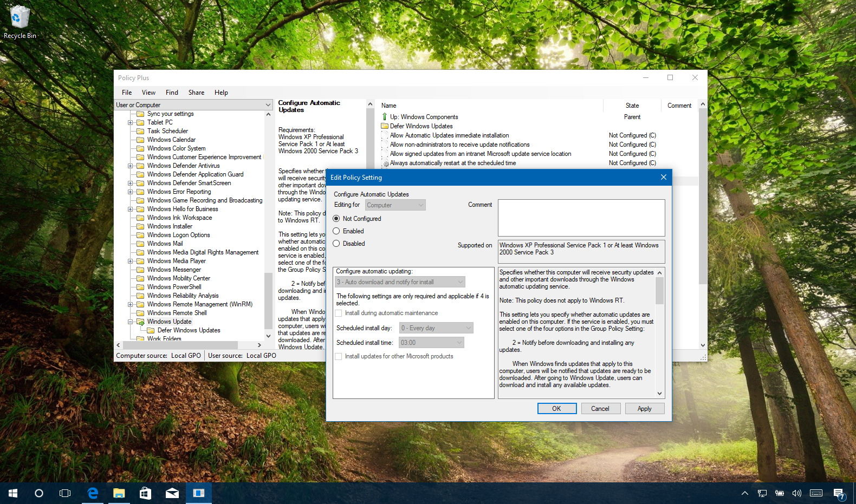This screenshot has height=504, width=856.
Task: Open File Explorer from the taskbar
Action: (x=119, y=493)
